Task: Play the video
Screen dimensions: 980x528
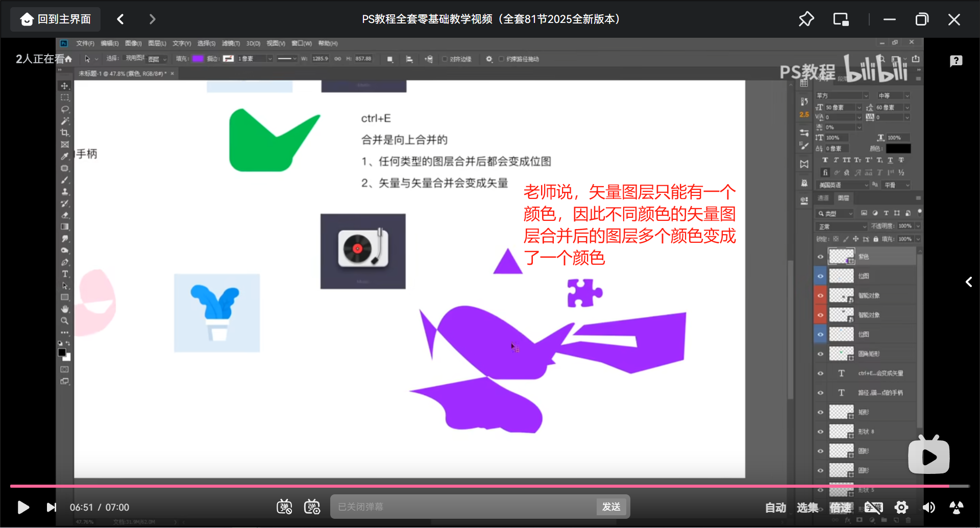Action: coord(23,507)
